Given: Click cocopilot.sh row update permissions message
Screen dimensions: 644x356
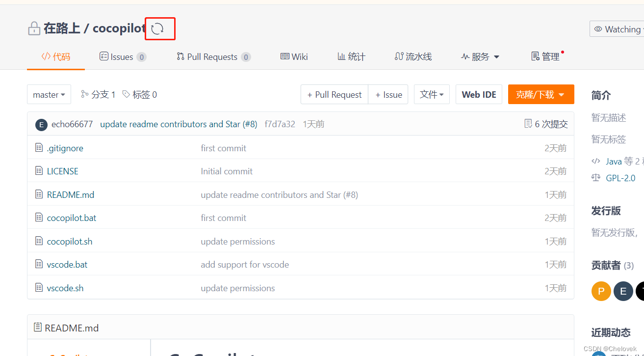Looking at the screenshot, I should click(x=238, y=242).
